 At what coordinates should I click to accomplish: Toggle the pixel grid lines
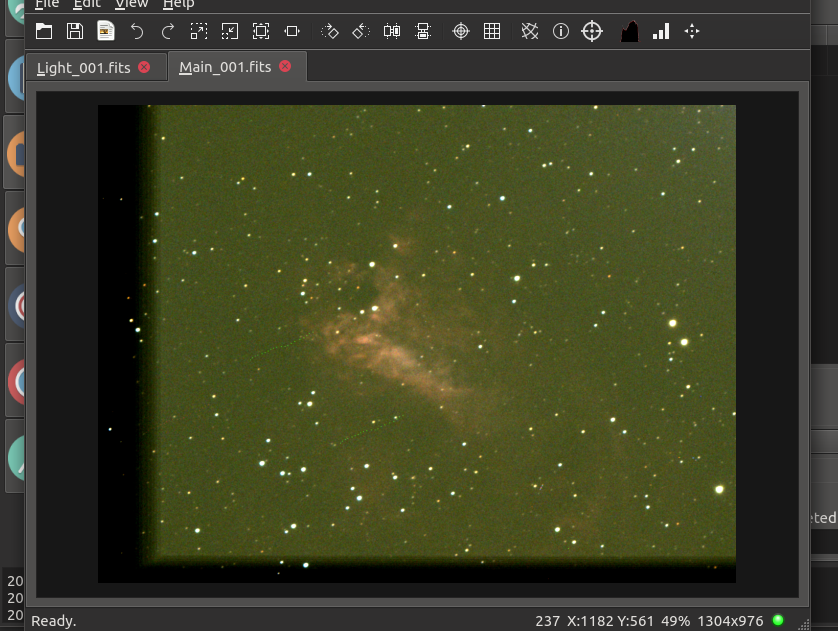pyautogui.click(x=492, y=31)
